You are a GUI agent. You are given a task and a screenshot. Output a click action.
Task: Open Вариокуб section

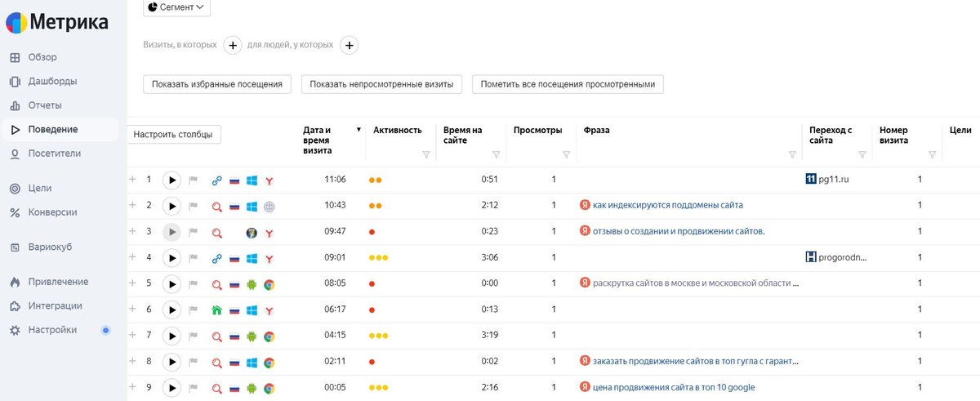pyautogui.click(x=51, y=247)
